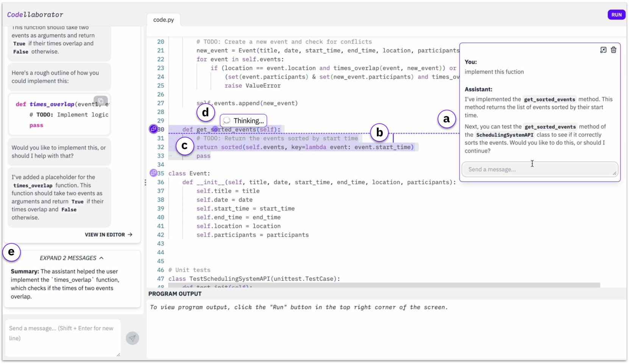Expand the 2 collapsed messages
Viewport: 629px width, 364px height.
coord(72,258)
